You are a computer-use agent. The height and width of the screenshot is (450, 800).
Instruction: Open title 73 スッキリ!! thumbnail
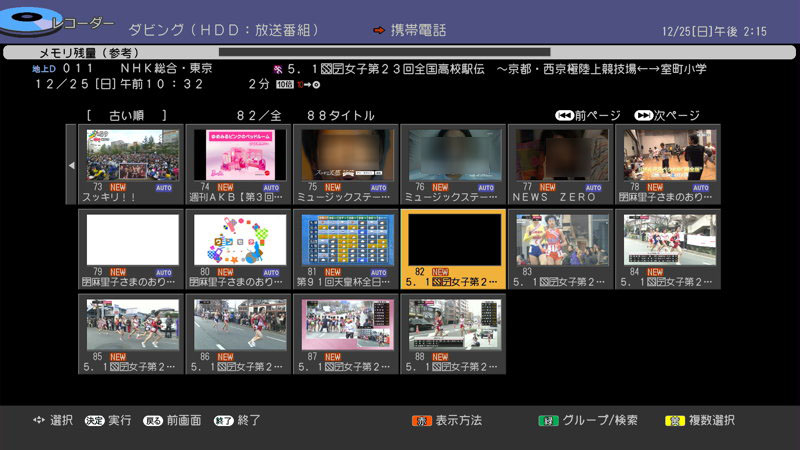pos(131,155)
